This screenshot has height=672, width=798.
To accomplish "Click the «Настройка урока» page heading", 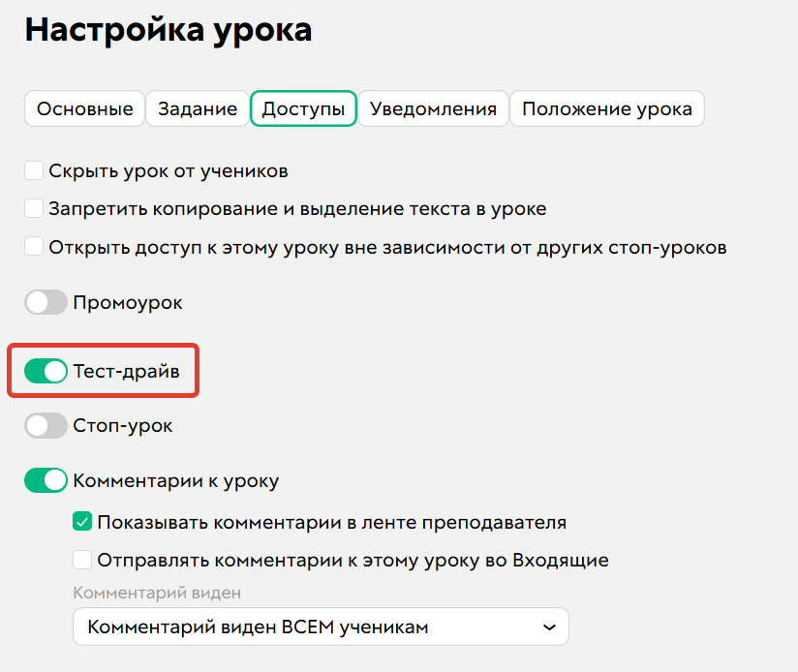I will coord(169,29).
